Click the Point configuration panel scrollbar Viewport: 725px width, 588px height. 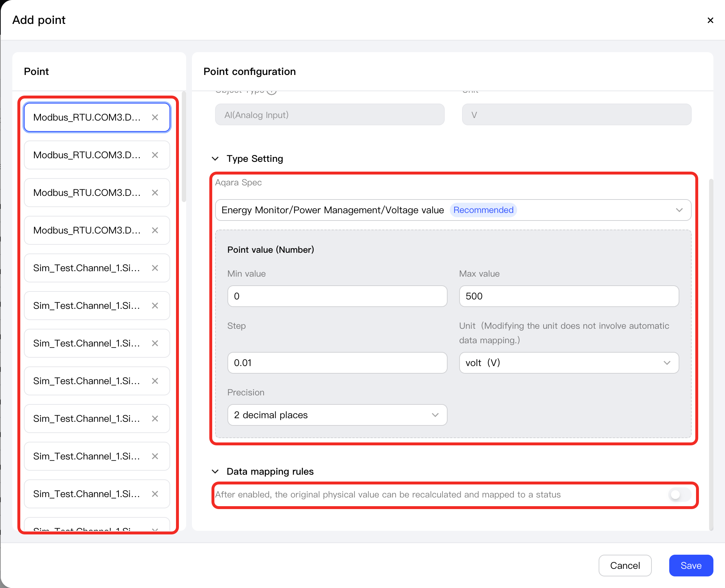point(711,355)
